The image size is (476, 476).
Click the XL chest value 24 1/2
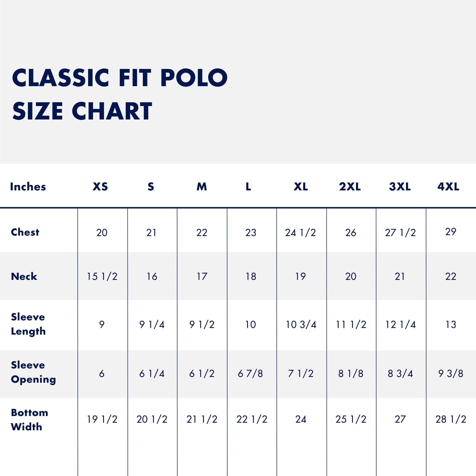[300, 233]
